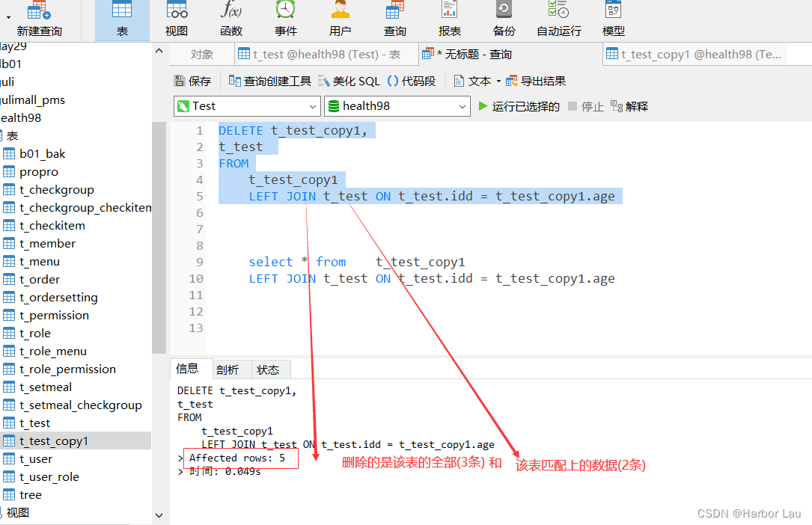This screenshot has height=525, width=812.
Task: Switch to the 对象 tab
Action: tap(202, 55)
